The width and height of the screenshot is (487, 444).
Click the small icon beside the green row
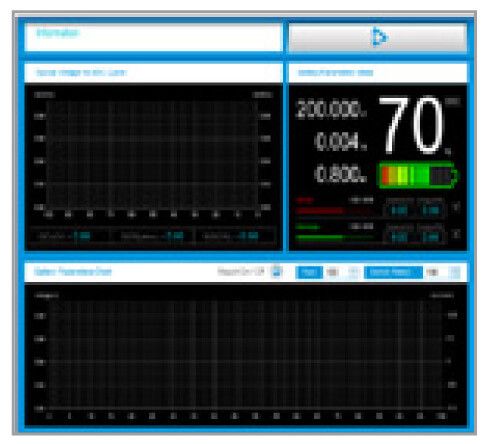pos(456,233)
